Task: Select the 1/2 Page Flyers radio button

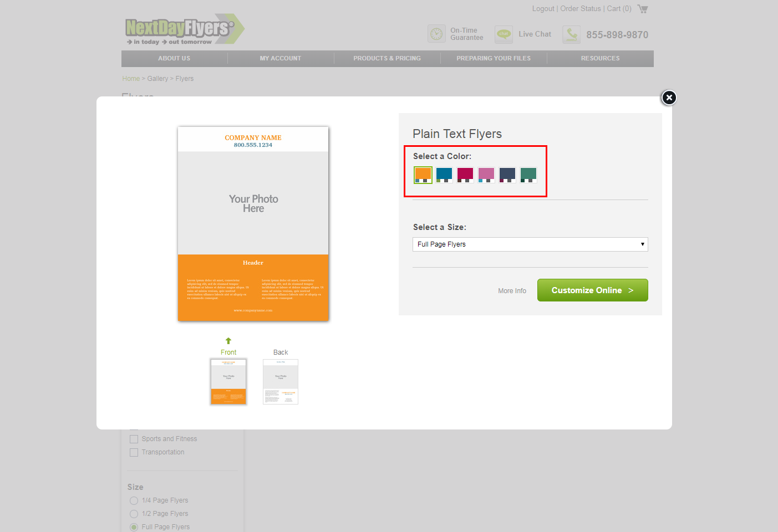Action: point(134,514)
